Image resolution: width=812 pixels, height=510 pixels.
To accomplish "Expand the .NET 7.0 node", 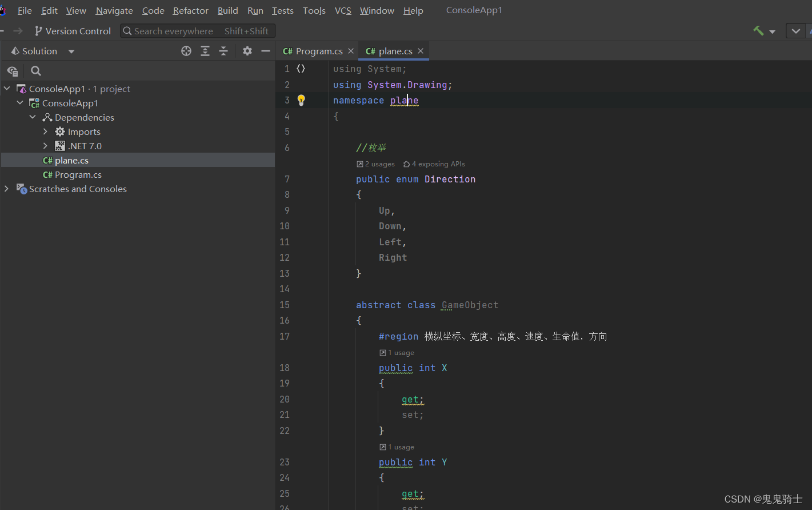I will pyautogui.click(x=45, y=146).
